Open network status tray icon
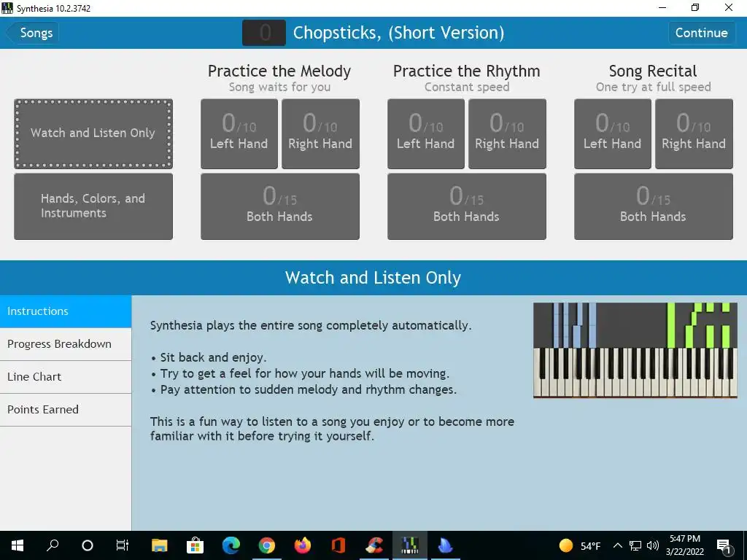Screen dimensions: 747x560 [635, 545]
